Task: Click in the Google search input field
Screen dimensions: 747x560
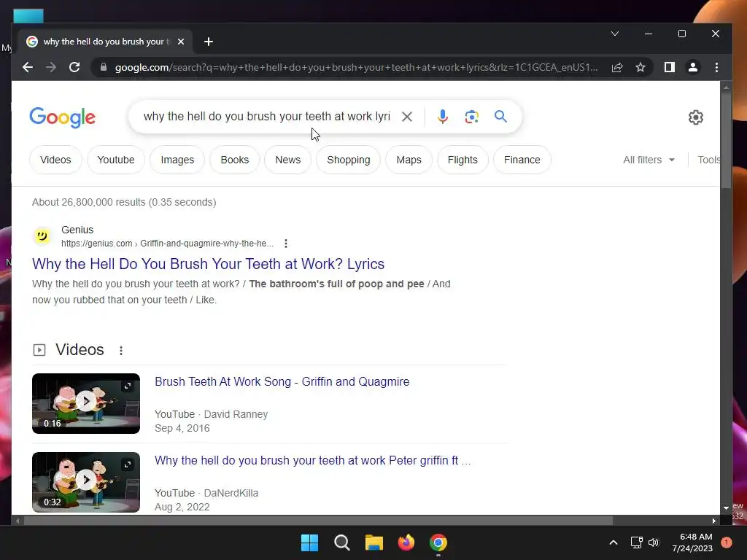Action: [x=267, y=117]
